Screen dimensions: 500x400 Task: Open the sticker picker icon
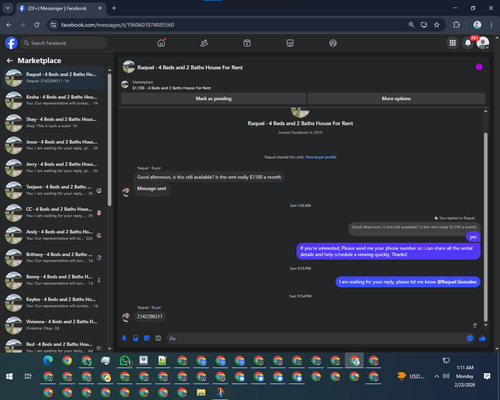point(147,338)
